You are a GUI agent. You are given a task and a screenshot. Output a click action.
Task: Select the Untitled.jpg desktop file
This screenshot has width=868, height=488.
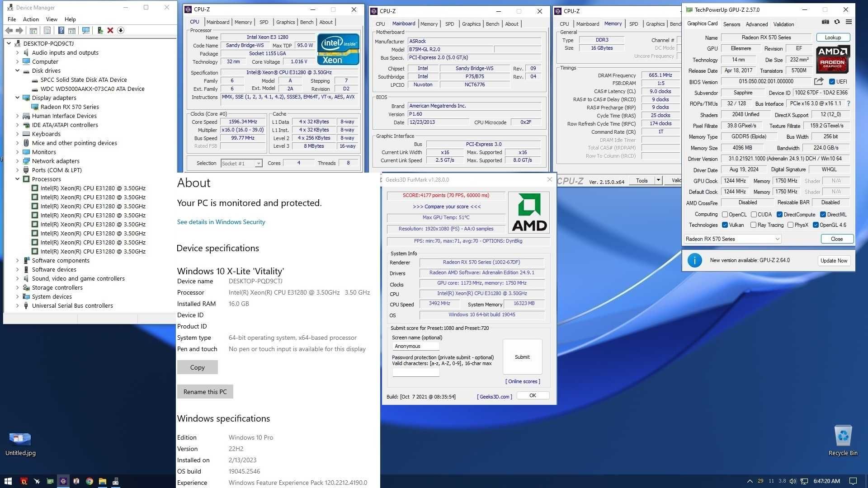tap(20, 443)
